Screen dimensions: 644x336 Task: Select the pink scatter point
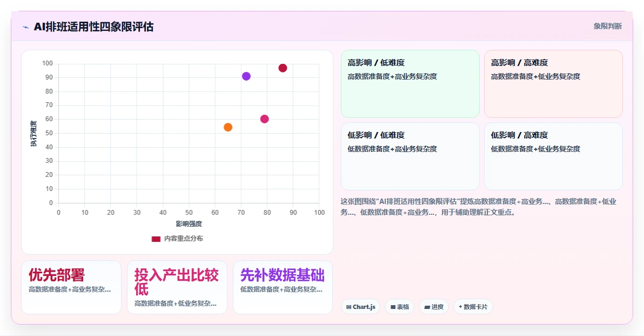pyautogui.click(x=265, y=119)
